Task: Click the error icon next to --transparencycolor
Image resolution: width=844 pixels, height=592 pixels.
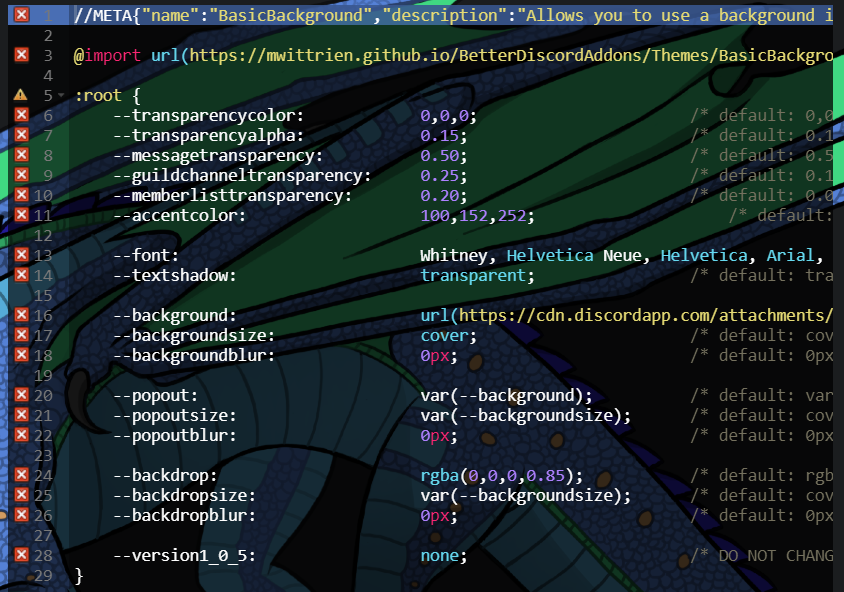Action: [21, 115]
